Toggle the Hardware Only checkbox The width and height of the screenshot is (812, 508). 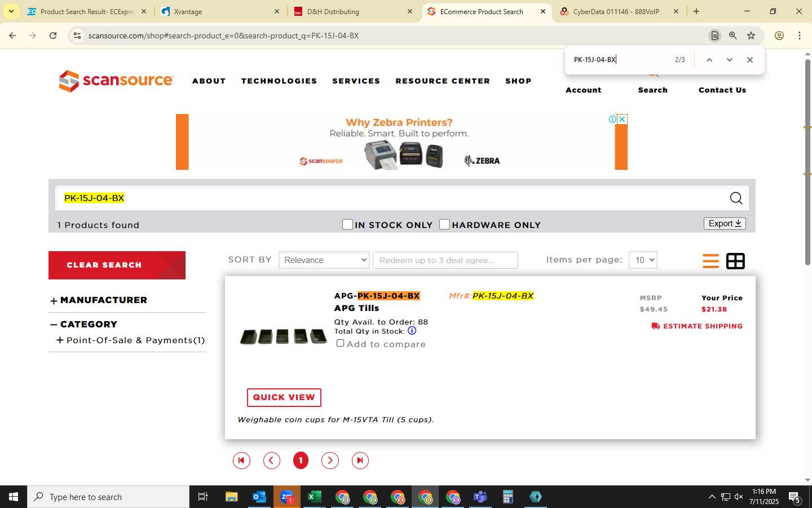click(444, 225)
